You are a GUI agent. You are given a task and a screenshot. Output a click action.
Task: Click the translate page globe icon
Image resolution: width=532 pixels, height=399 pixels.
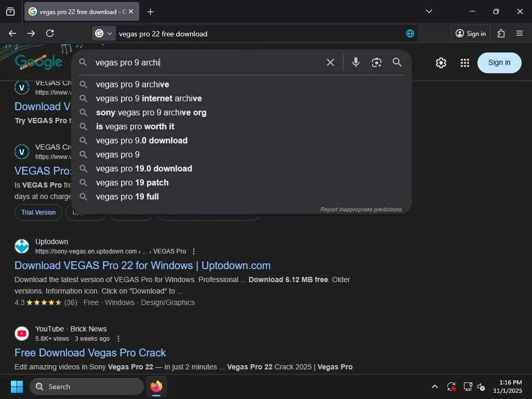coord(410,34)
